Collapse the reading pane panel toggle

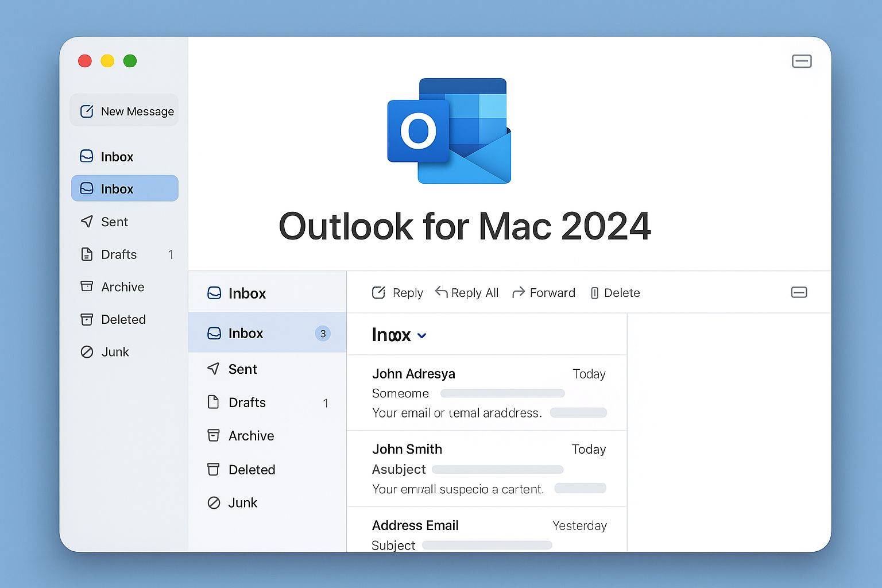[799, 292]
